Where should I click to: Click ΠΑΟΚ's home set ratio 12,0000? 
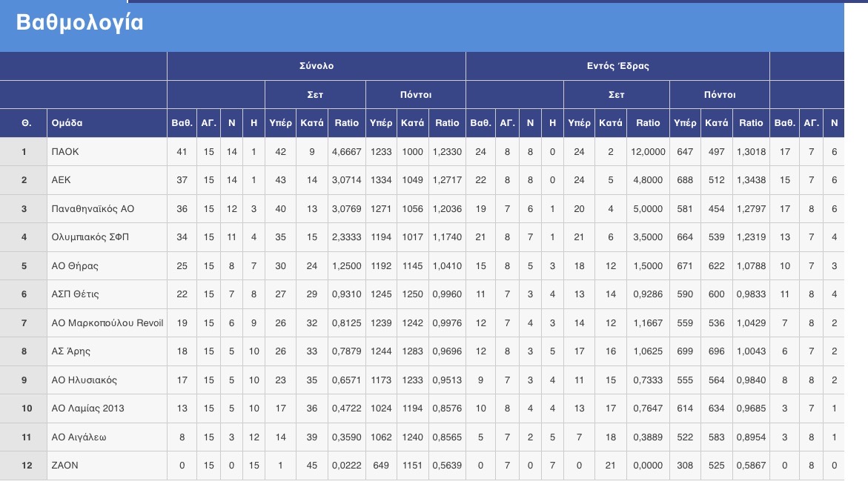pos(649,152)
